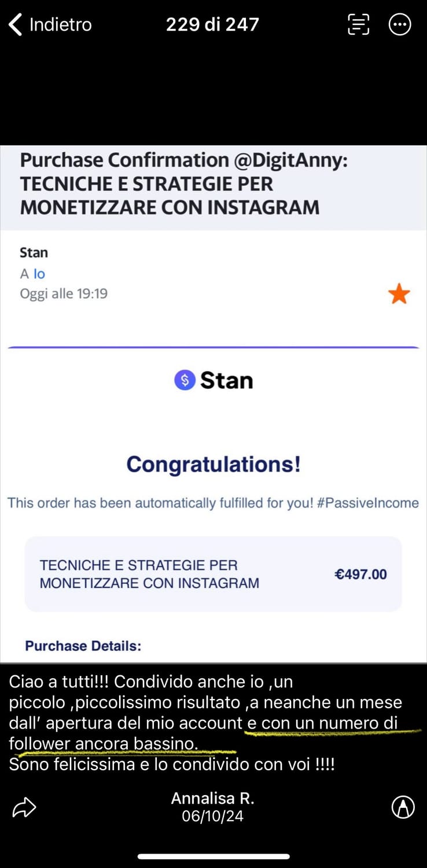Tap the Stan dollar logo icon
427x868 pixels.
coord(185,380)
